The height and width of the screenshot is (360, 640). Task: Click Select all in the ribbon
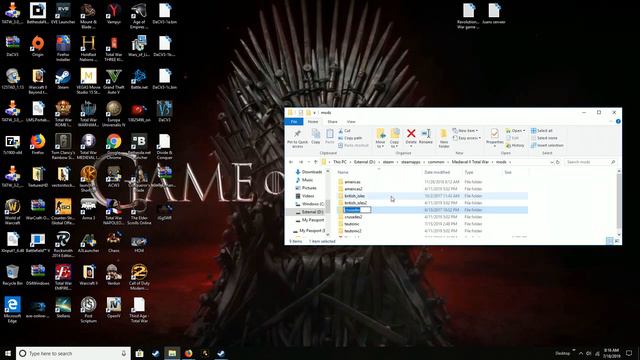(542, 131)
